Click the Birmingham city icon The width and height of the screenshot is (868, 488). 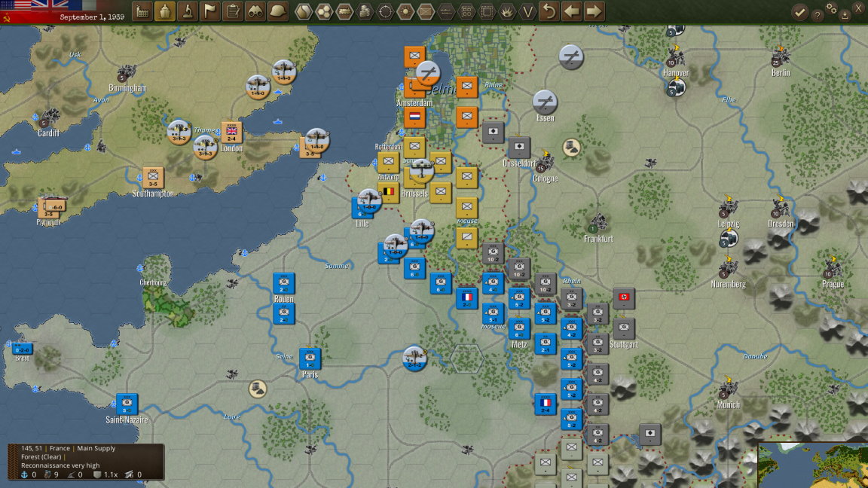coord(127,74)
